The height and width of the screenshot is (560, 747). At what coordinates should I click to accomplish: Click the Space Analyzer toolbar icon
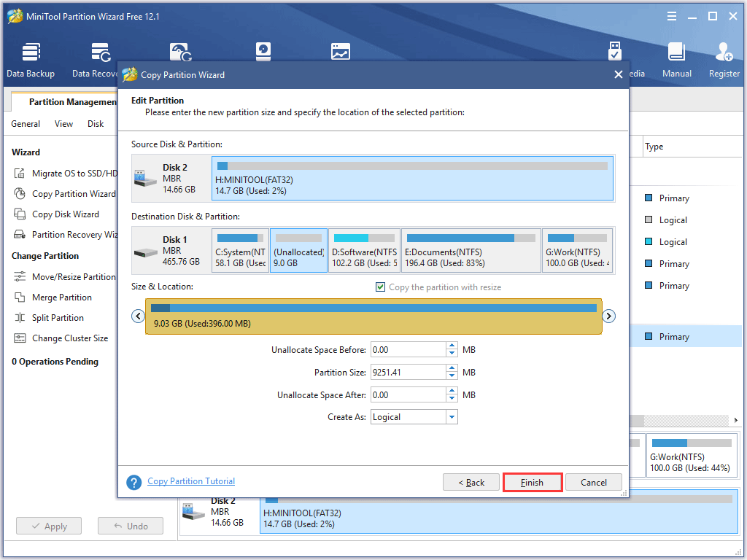click(x=341, y=52)
